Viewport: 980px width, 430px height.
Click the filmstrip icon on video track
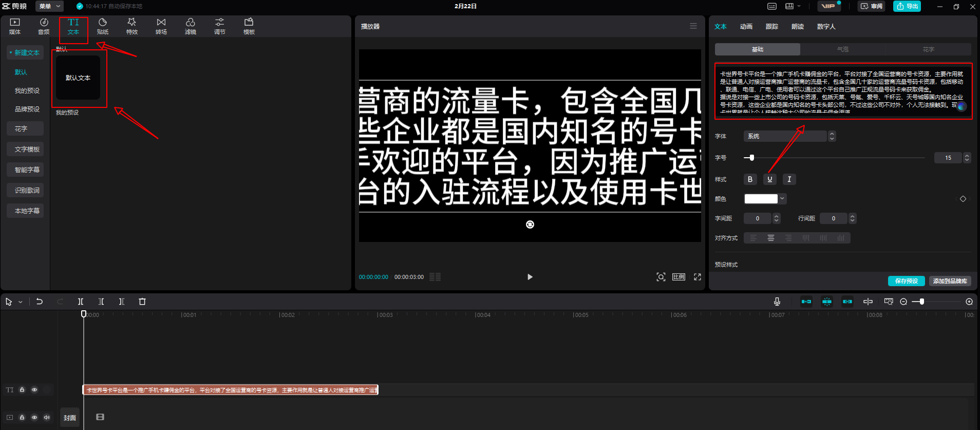pos(100,417)
